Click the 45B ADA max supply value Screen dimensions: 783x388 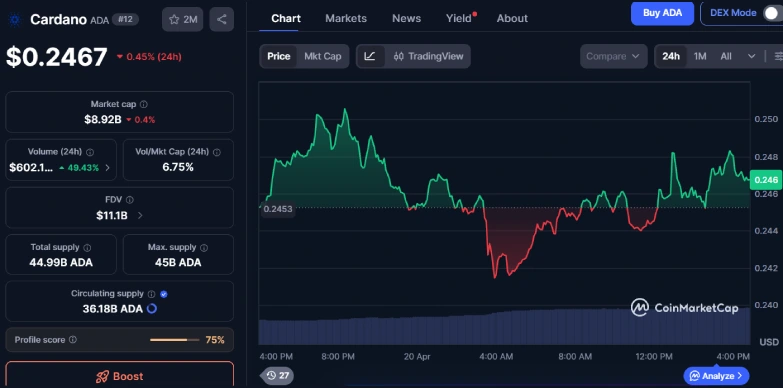(x=178, y=263)
